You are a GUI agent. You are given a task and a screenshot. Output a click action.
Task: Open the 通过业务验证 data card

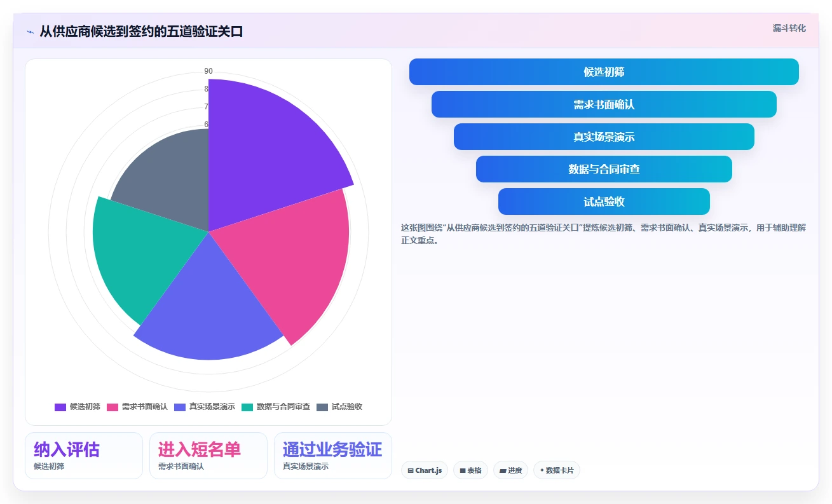click(333, 456)
